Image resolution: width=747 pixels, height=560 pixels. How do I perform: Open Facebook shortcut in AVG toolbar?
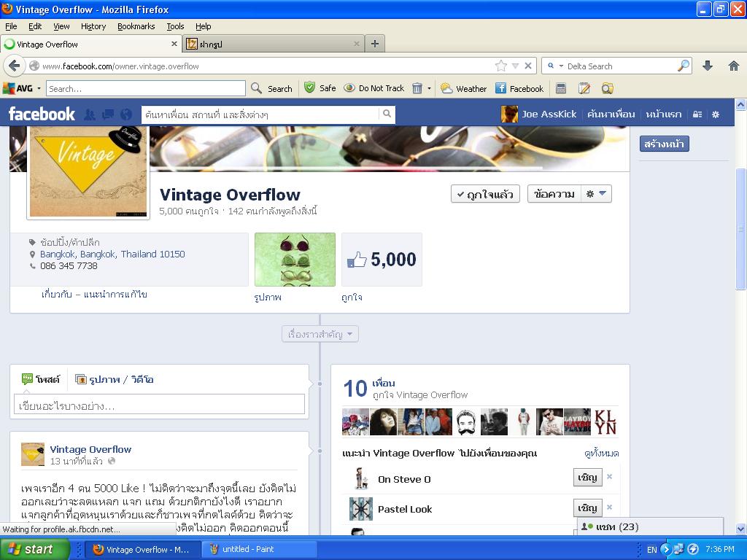[519, 88]
